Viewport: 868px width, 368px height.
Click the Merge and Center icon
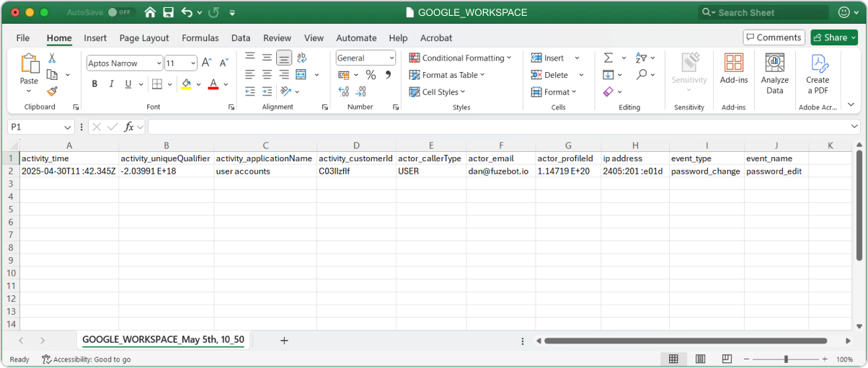[301, 74]
